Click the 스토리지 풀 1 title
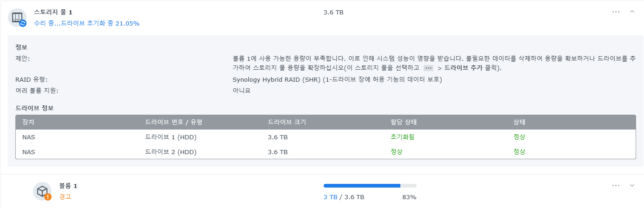Screen dimensions: 644x208 [x=53, y=12]
